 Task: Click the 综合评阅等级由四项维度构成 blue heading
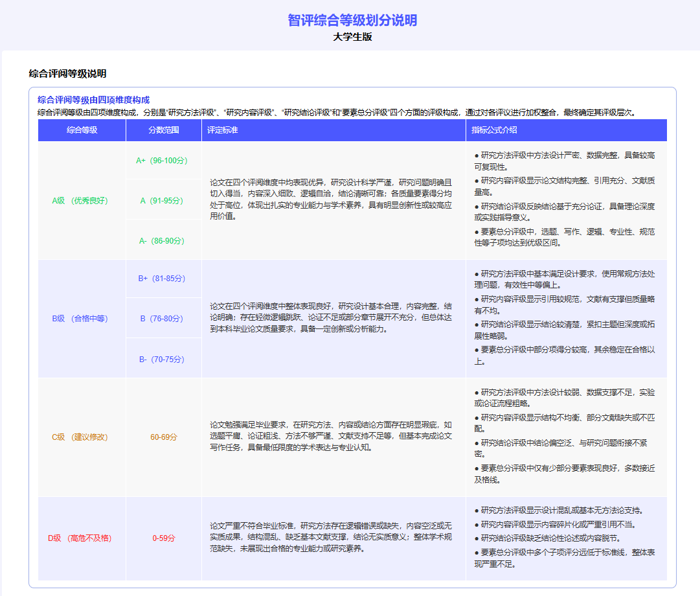tap(93, 100)
